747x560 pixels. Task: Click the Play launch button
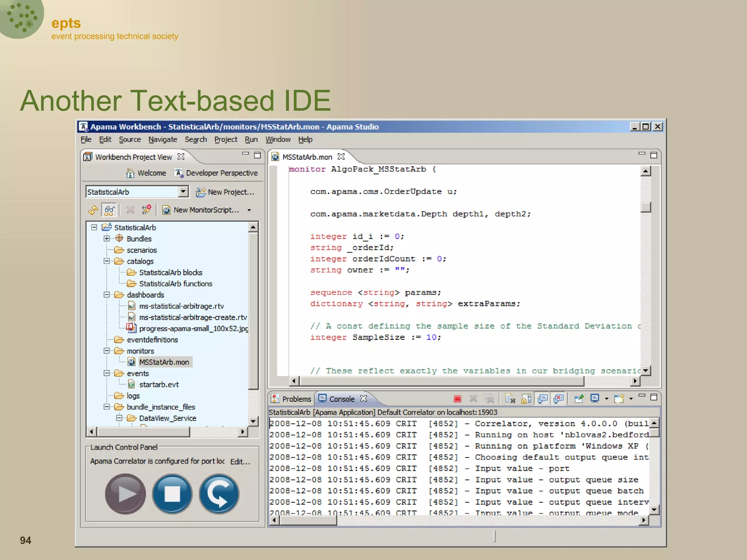125,494
